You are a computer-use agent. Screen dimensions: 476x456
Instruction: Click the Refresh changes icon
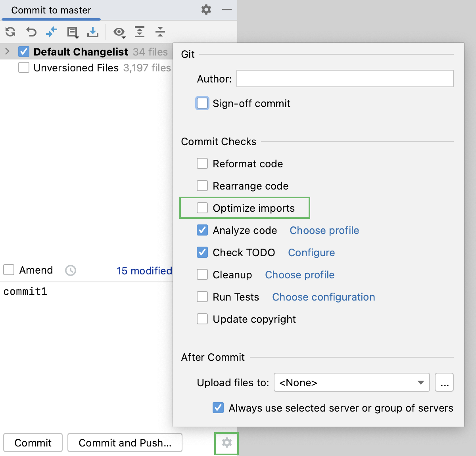[10, 32]
